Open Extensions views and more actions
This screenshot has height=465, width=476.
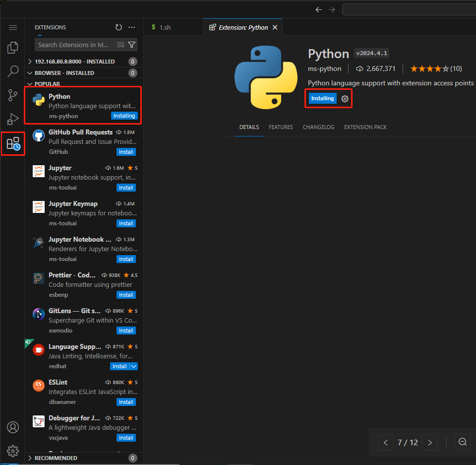pos(131,27)
